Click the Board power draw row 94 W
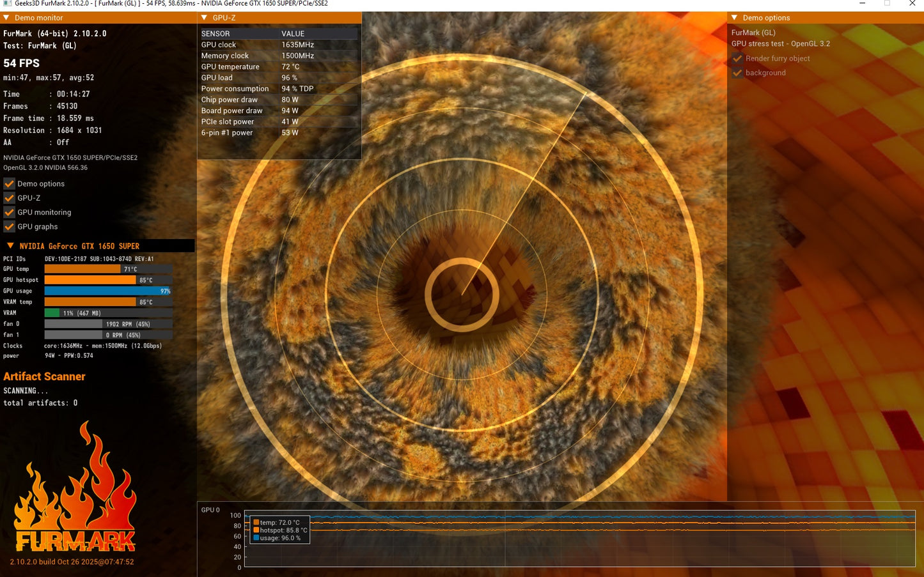Image resolution: width=924 pixels, height=577 pixels. tap(279, 111)
